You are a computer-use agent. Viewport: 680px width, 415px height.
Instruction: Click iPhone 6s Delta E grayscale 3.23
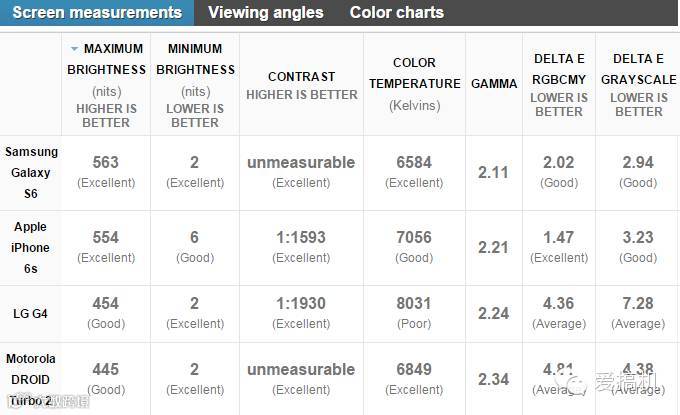(638, 238)
